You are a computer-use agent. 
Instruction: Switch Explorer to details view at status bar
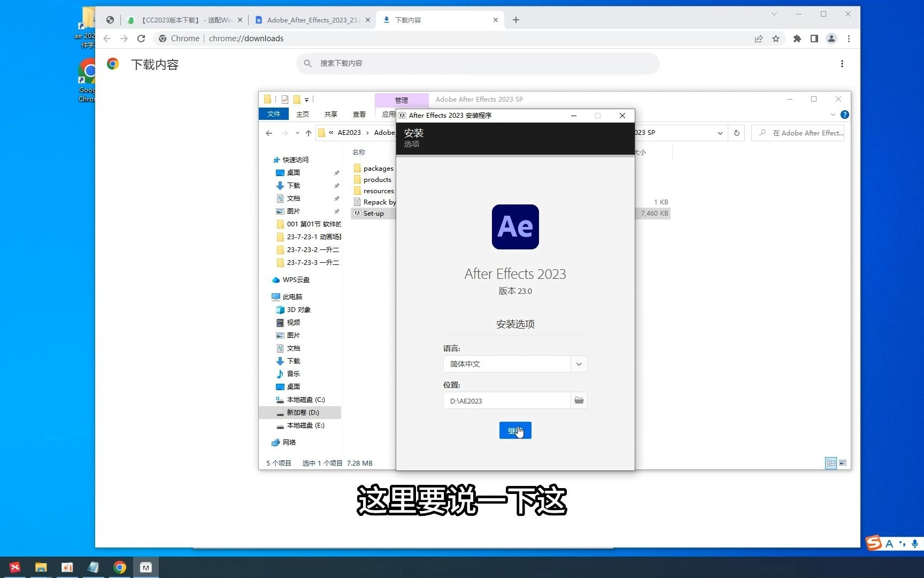point(831,462)
